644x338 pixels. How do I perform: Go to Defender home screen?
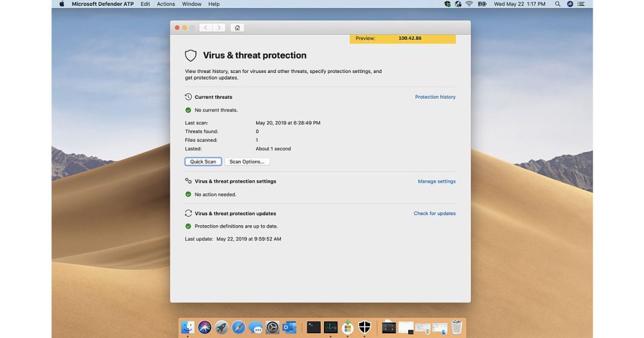pos(237,28)
